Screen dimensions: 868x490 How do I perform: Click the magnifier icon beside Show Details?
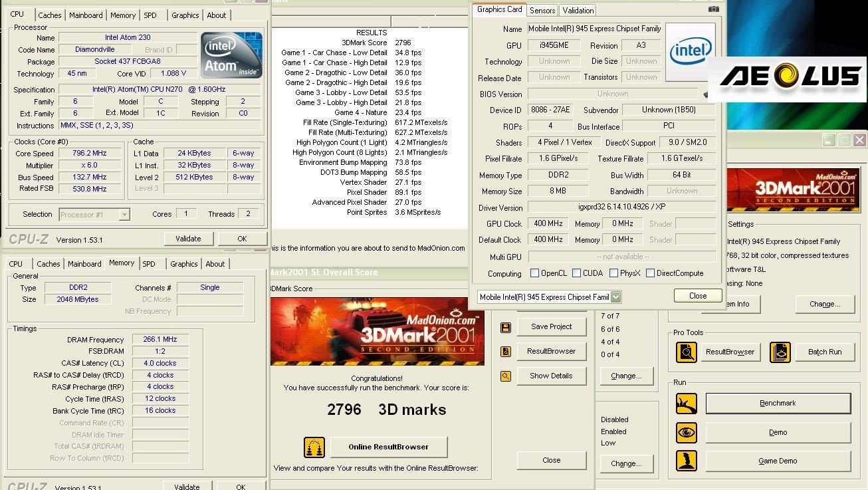click(506, 376)
